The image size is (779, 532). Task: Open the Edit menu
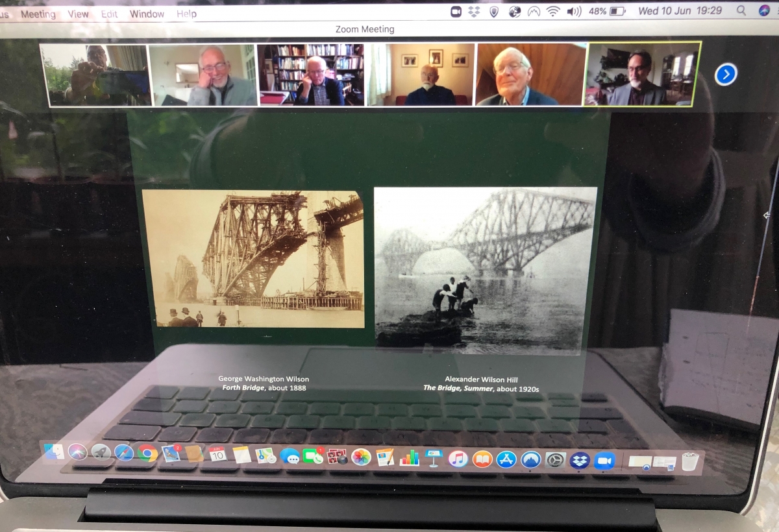click(109, 14)
